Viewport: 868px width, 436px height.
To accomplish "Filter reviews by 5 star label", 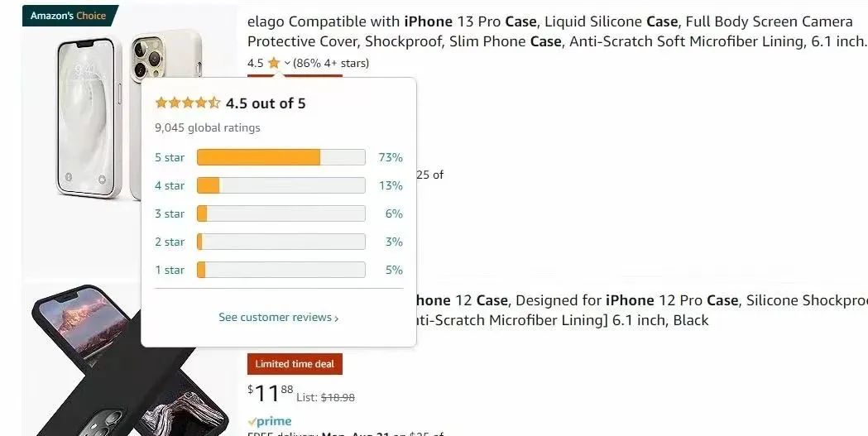I will click(x=170, y=158).
